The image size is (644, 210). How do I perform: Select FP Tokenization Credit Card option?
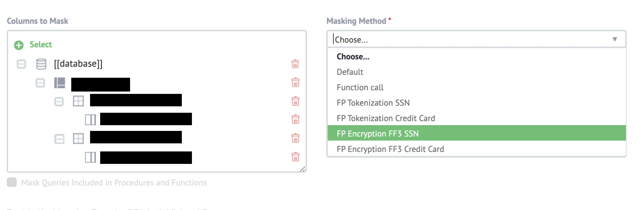click(477, 118)
